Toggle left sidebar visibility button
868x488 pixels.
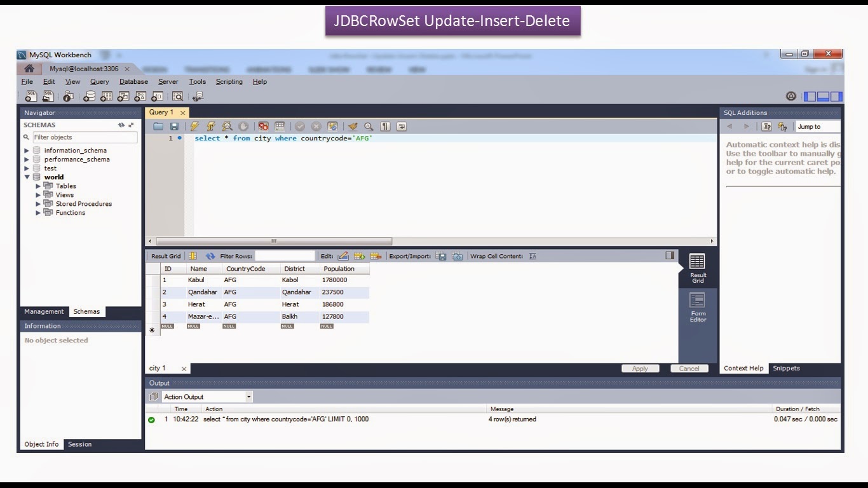810,97
